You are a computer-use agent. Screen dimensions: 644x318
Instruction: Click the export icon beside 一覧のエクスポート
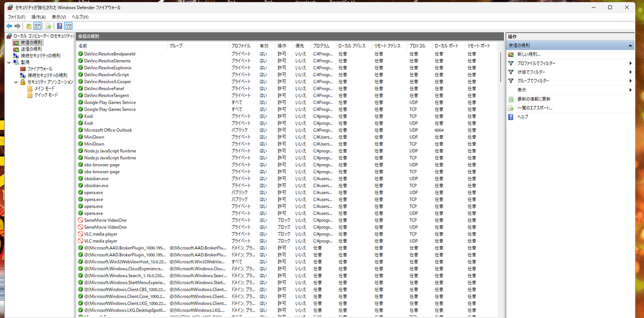[511, 108]
